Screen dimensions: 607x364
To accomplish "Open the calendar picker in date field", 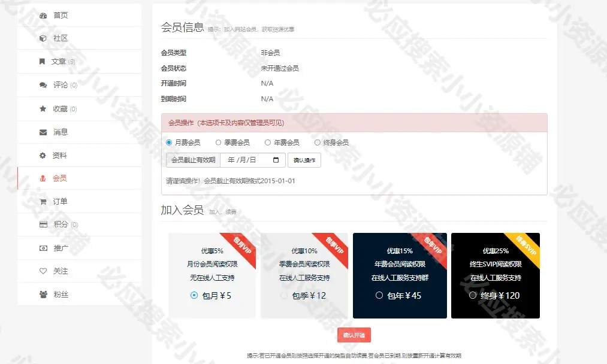I will pyautogui.click(x=276, y=160).
